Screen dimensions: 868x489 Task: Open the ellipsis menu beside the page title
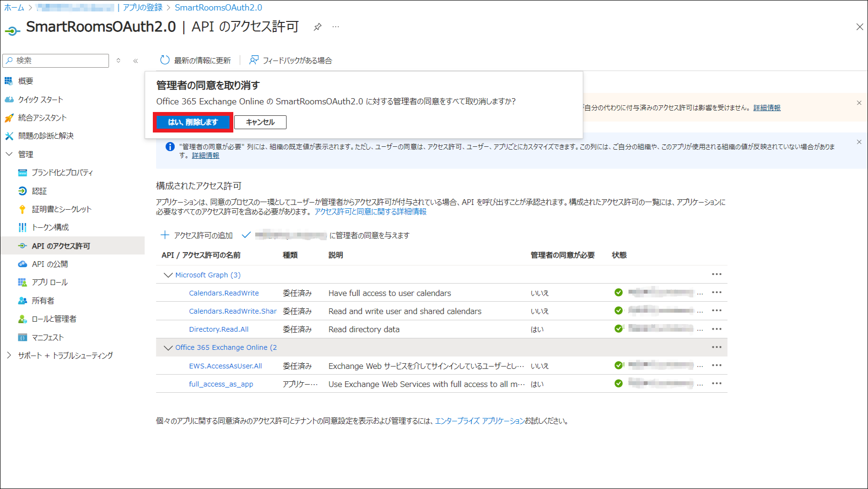(336, 27)
